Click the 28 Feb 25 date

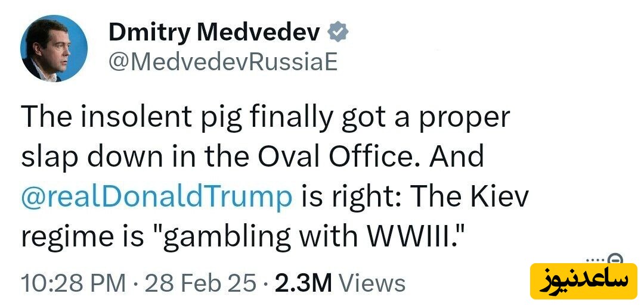[200, 283]
